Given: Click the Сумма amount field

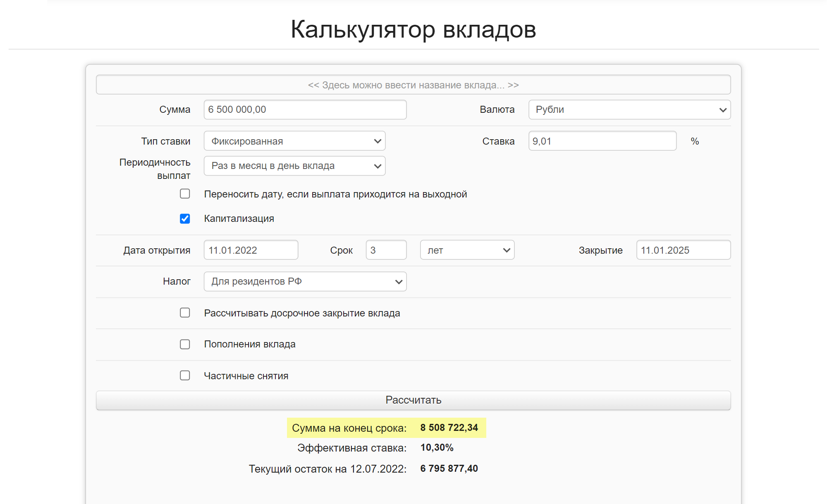Looking at the screenshot, I should click(x=305, y=109).
